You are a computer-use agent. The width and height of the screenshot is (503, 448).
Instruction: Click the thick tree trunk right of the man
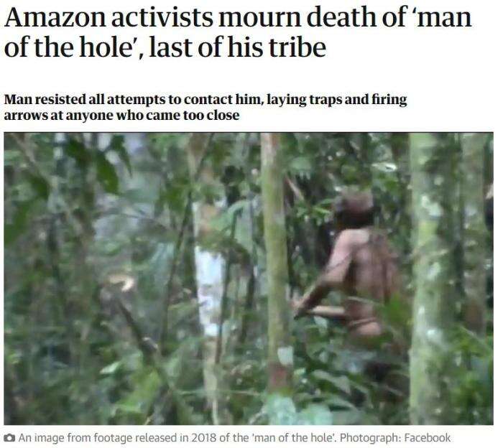coord(427,279)
